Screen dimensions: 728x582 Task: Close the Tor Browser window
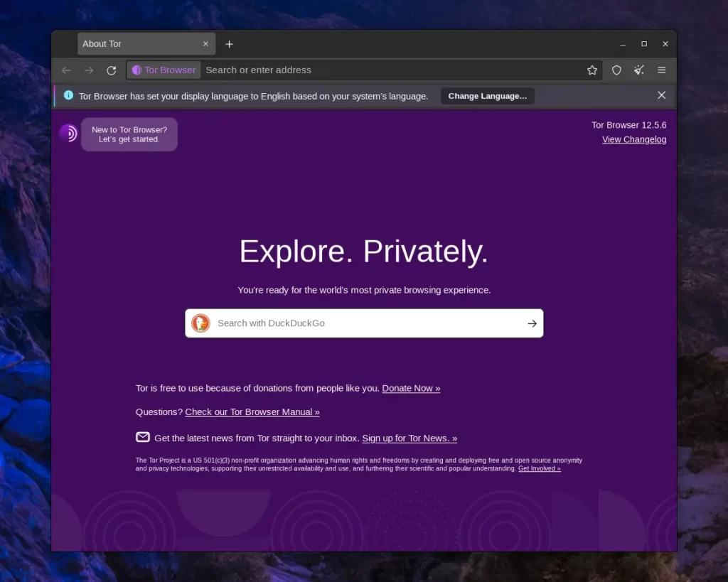tap(665, 43)
